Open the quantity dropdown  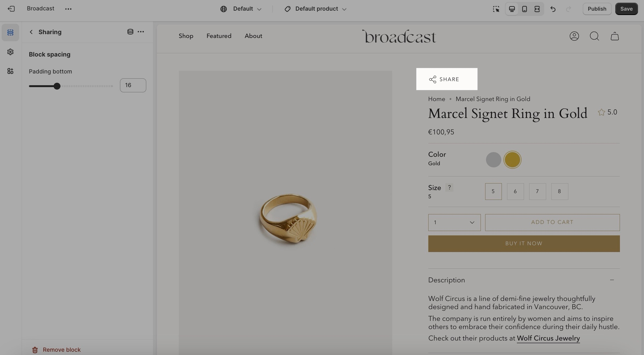pyautogui.click(x=454, y=223)
